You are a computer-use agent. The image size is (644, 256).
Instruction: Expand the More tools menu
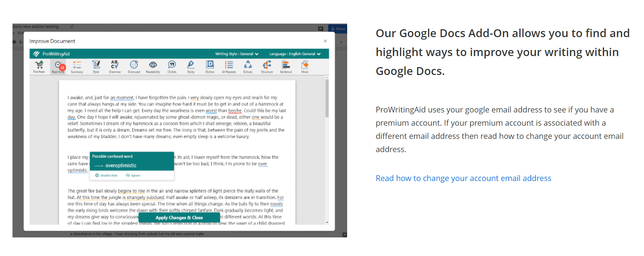pos(305,66)
